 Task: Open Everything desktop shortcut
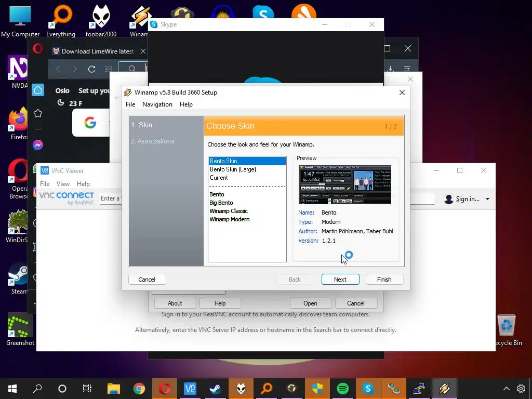pyautogui.click(x=61, y=21)
